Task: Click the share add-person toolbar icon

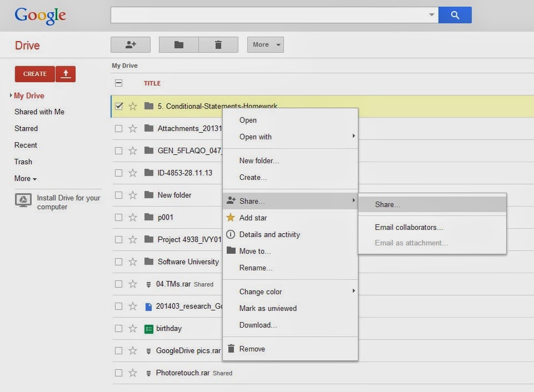Action: point(131,44)
